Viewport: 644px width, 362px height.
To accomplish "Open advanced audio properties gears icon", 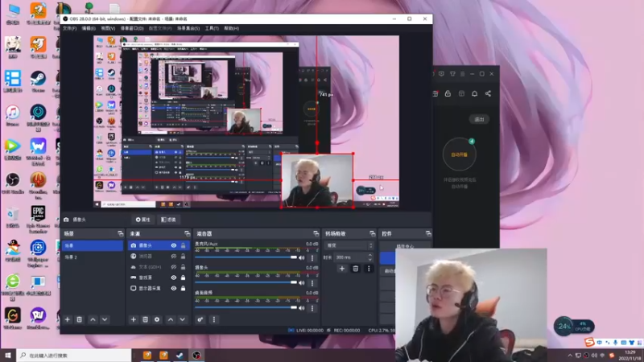I will [x=200, y=319].
